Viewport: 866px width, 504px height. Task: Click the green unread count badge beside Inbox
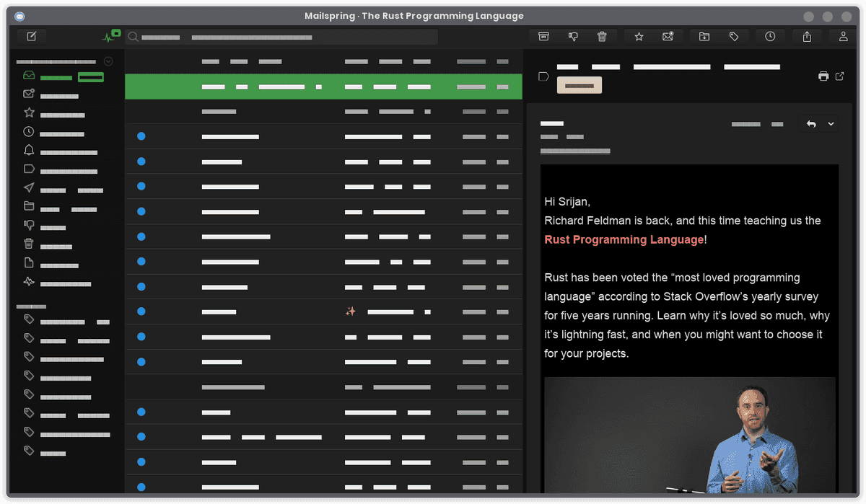coord(91,77)
